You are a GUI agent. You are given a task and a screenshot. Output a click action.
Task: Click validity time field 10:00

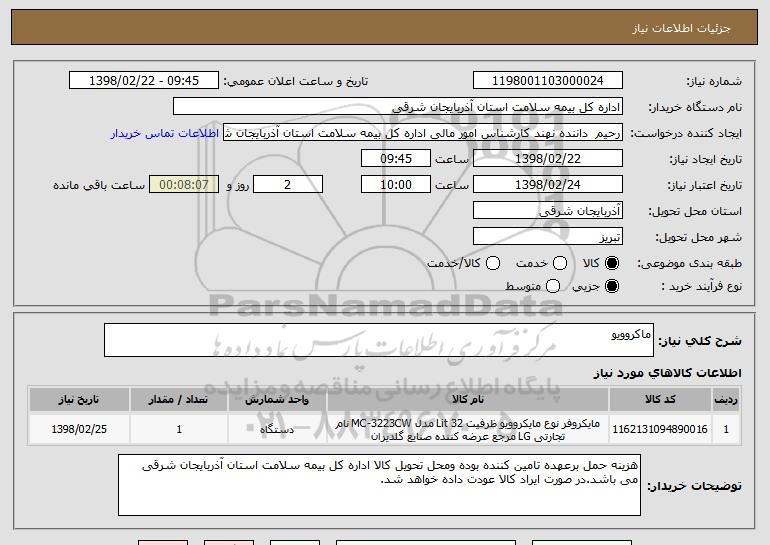pyautogui.click(x=396, y=185)
